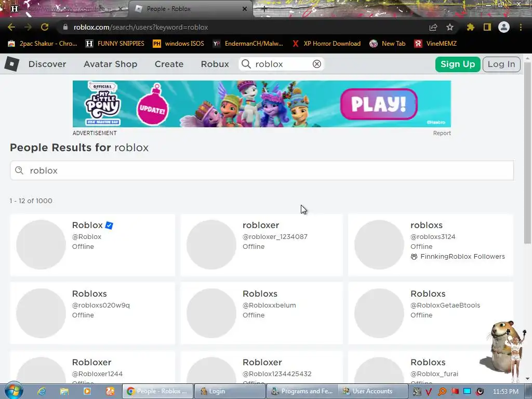Click the 11:53 PM clock in the system tray
532x399 pixels.
[x=506, y=391]
